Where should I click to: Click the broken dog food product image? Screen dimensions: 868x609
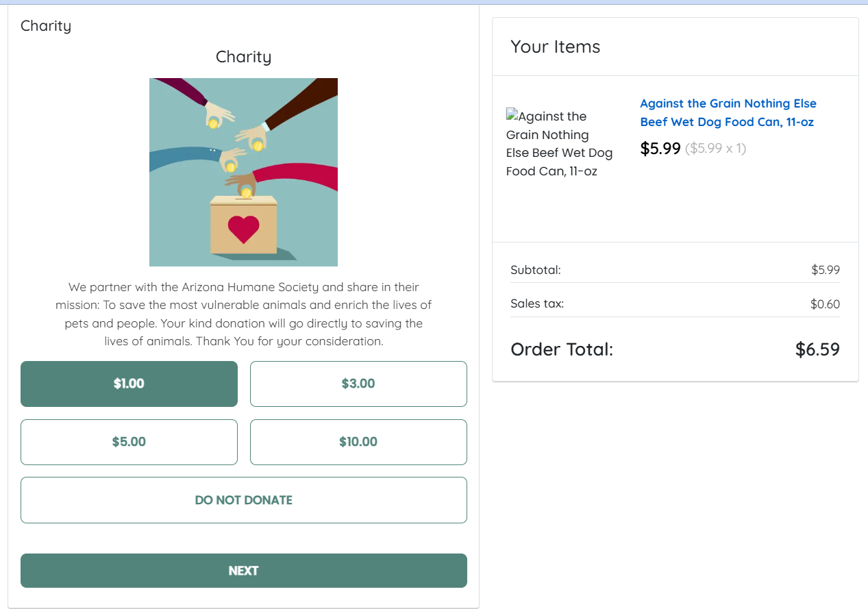tap(559, 143)
